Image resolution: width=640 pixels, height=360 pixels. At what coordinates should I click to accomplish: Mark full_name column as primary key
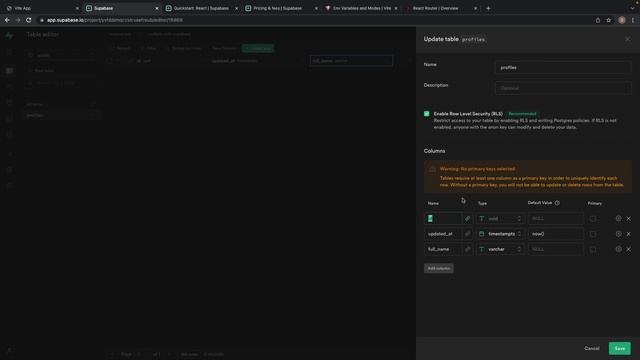click(x=593, y=249)
